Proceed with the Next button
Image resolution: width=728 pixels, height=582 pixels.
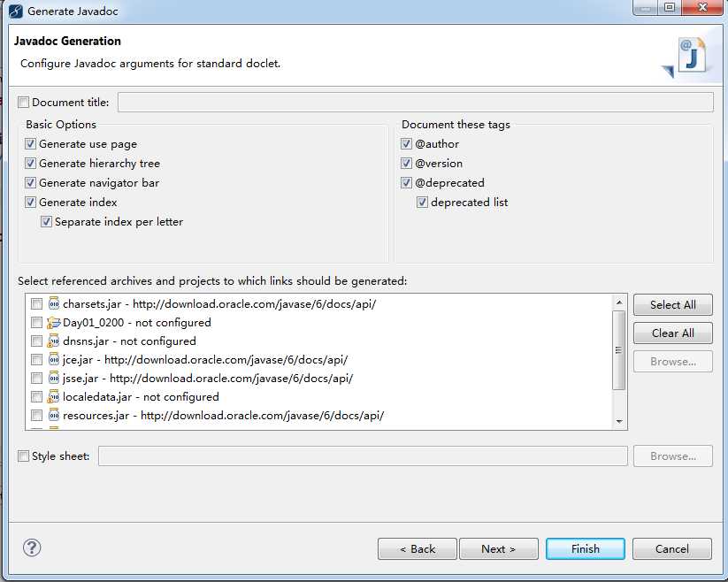click(499, 549)
